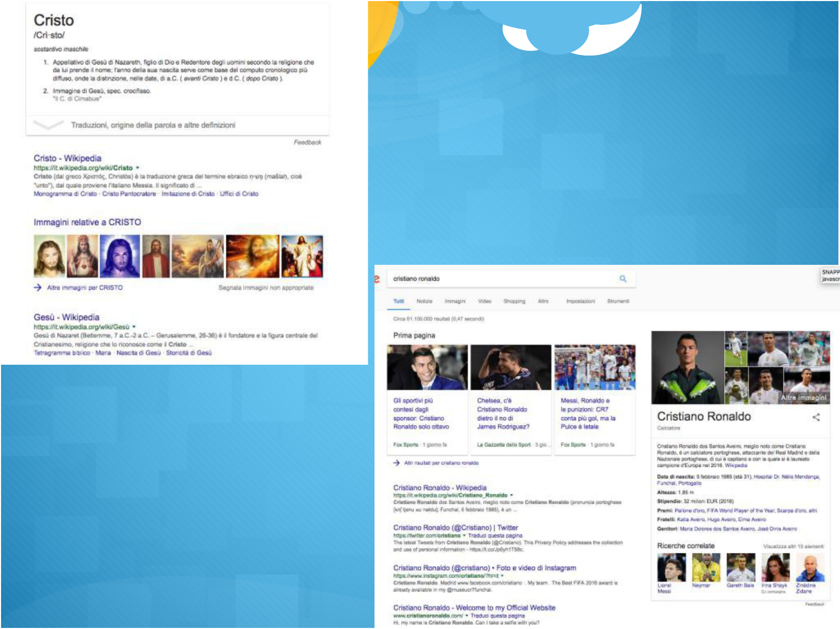
Task: Select the Tutti search tab
Action: (x=399, y=301)
